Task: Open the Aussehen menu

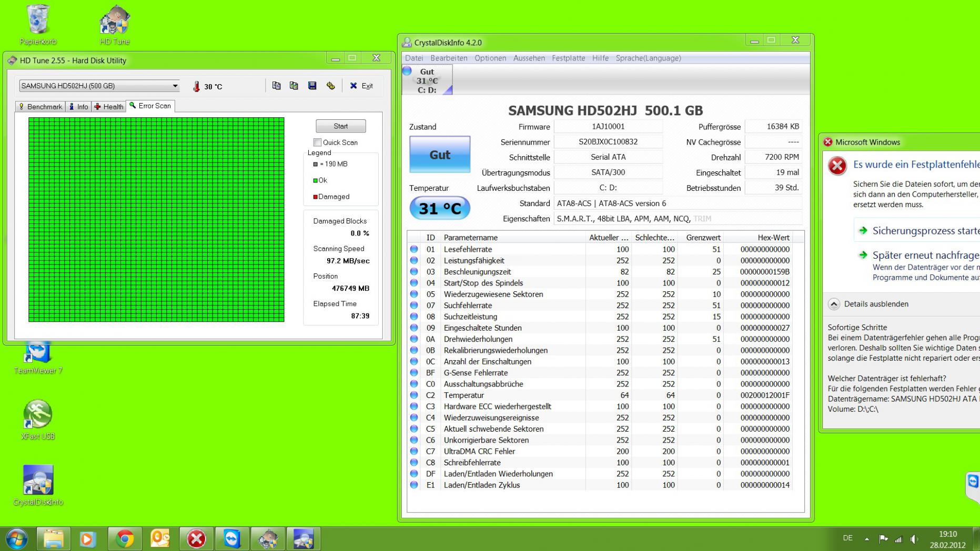Action: [x=529, y=58]
